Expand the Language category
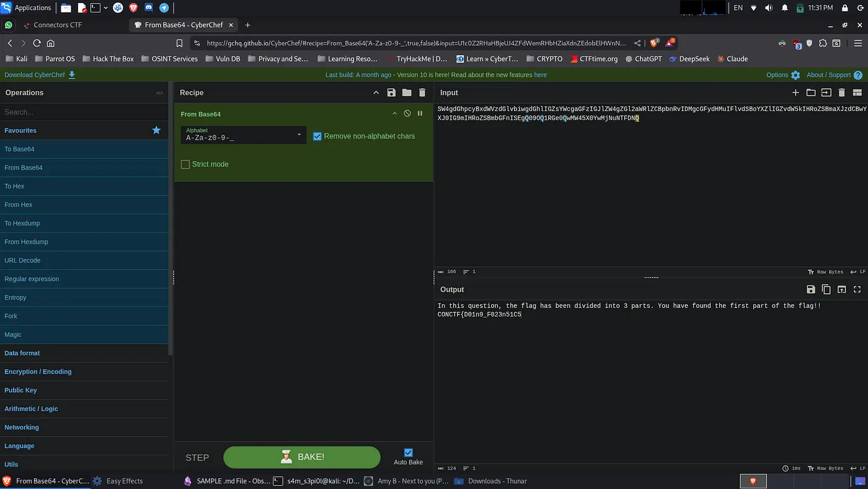The image size is (868, 489). click(84, 446)
